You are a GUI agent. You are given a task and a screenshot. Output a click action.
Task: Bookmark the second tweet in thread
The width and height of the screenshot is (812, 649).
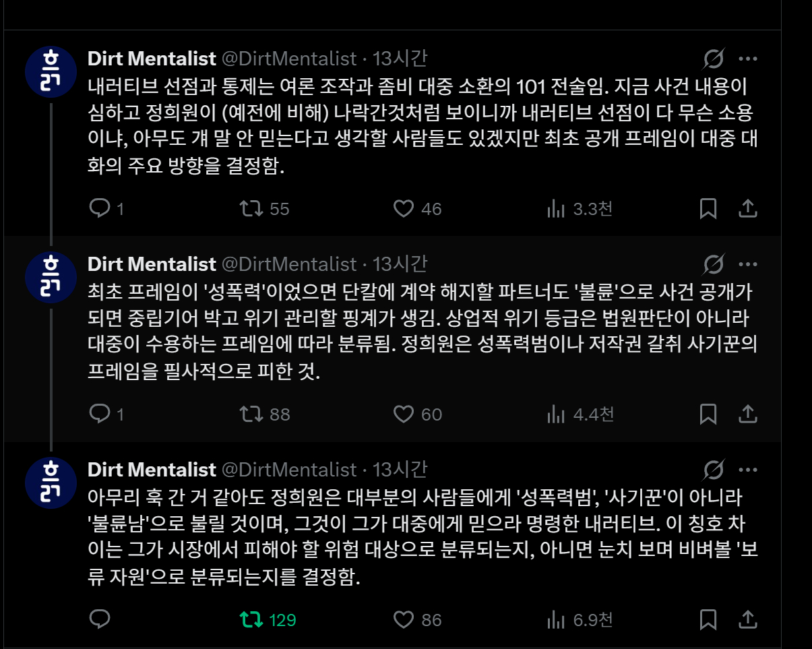[708, 414]
